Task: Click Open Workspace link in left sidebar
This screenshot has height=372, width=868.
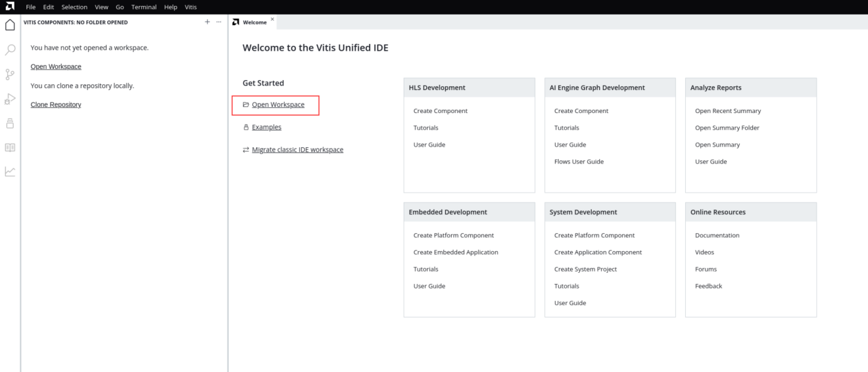Action: pos(56,66)
